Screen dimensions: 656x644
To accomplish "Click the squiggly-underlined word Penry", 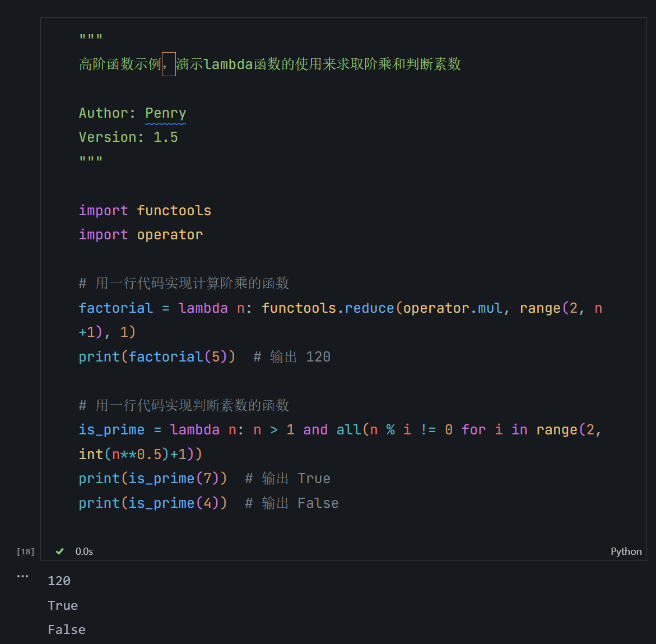I will (x=165, y=113).
